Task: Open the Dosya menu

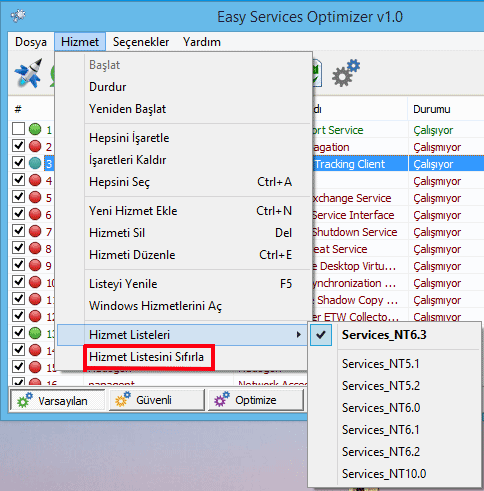Action: pyautogui.click(x=31, y=42)
